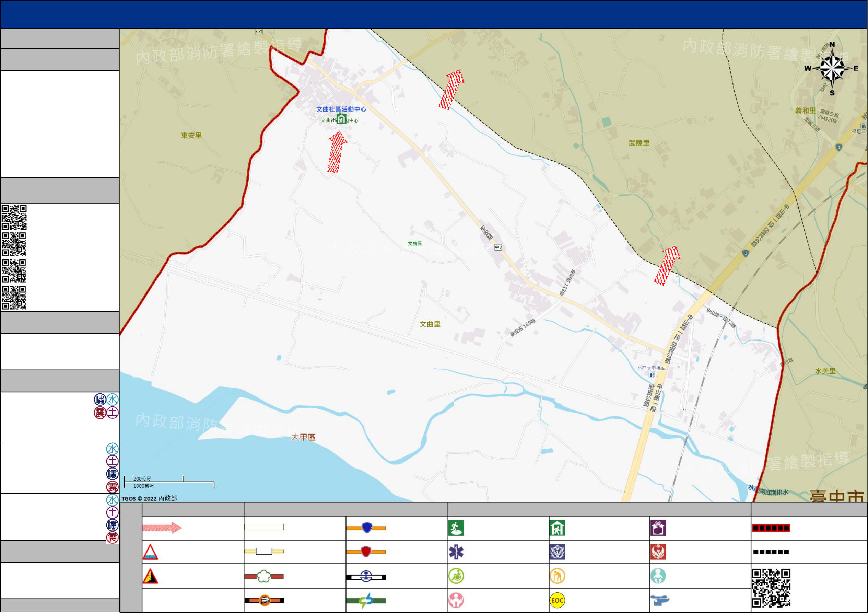This screenshot has height=613, width=868.
Task: Click the green shelter house icon in legend
Action: click(x=557, y=528)
